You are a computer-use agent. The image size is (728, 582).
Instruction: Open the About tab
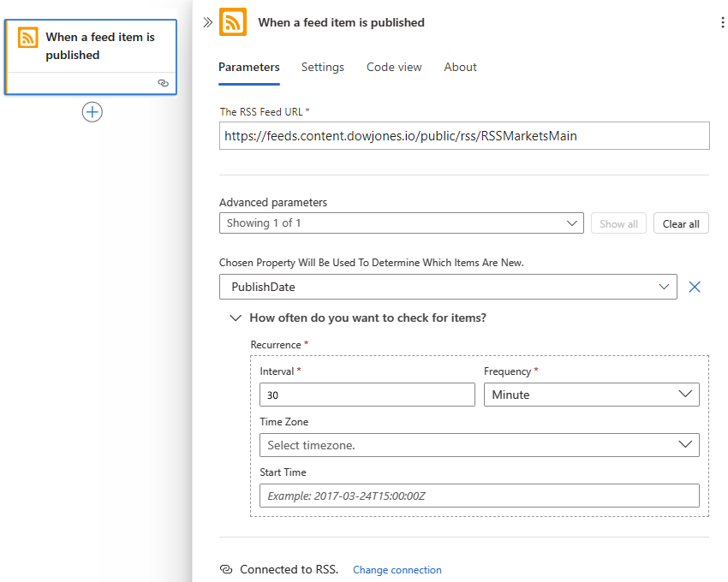460,67
